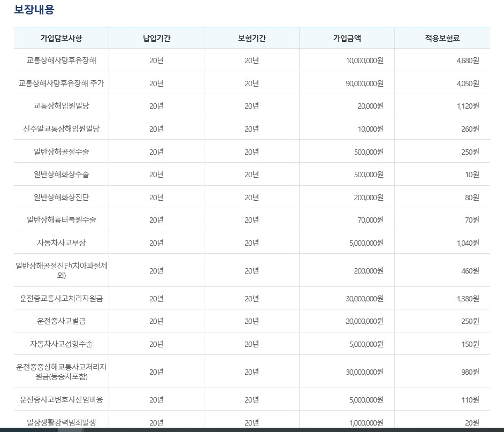Click the 일반상해골절진단(치아파절제외) row name
The image size is (504, 432).
[61, 270]
